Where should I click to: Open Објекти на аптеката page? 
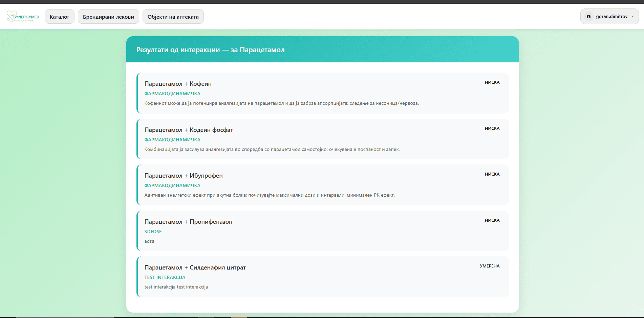[173, 17]
